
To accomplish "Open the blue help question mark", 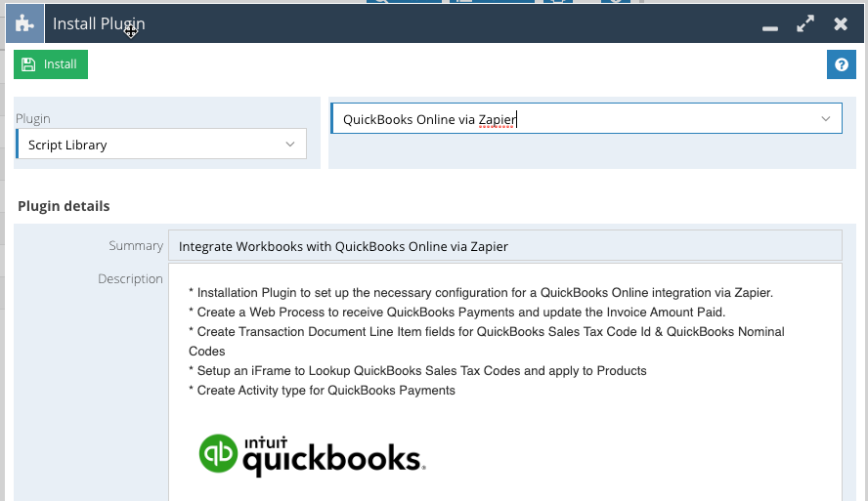I will (x=841, y=64).
